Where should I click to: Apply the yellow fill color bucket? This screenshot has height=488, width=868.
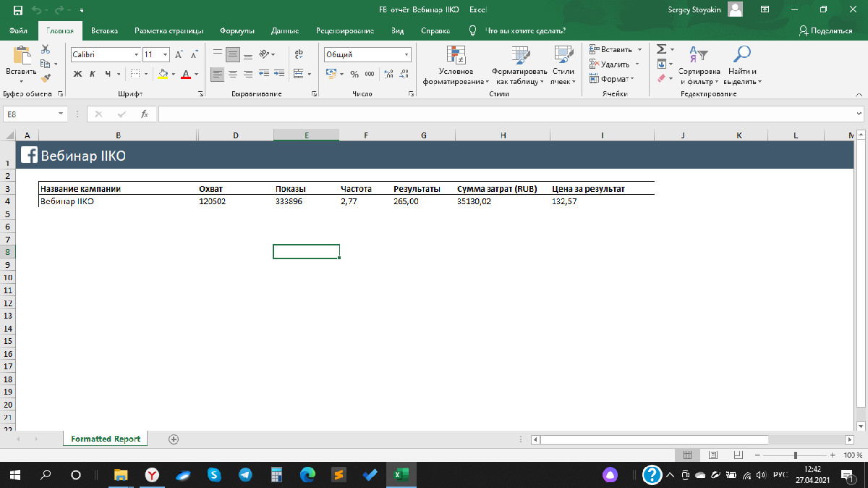162,74
